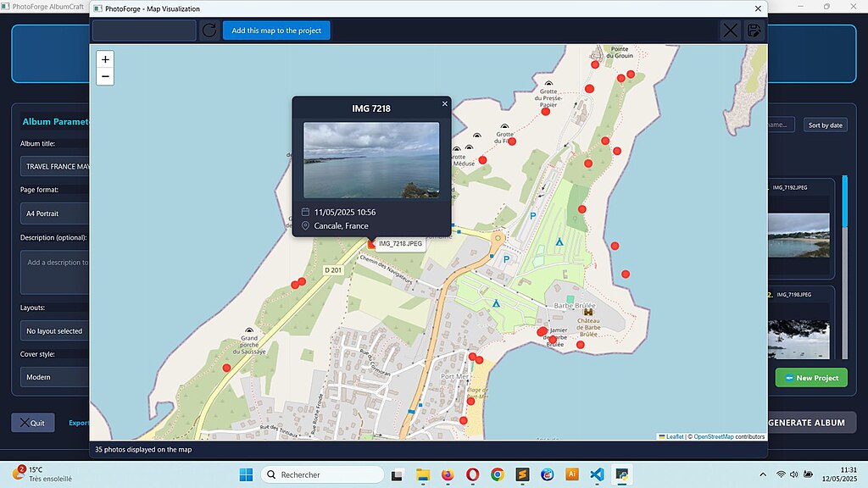Click the map toolbar search field
Screen dimensions: 868x488
pyautogui.click(x=144, y=30)
